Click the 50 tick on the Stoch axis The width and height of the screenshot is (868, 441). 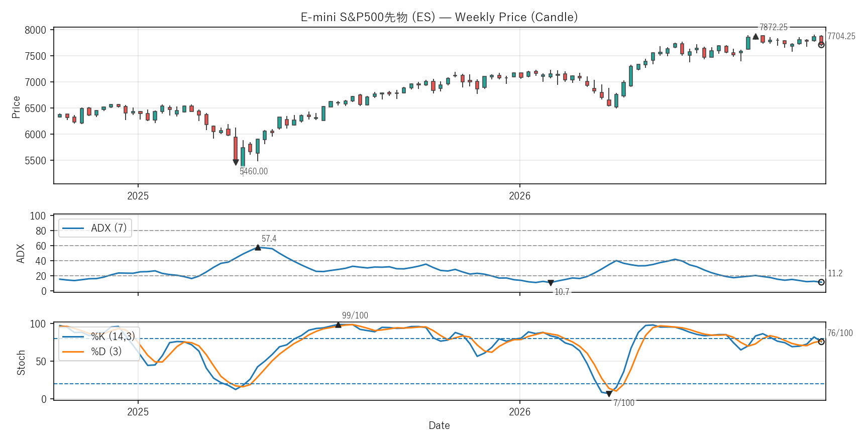click(x=41, y=362)
